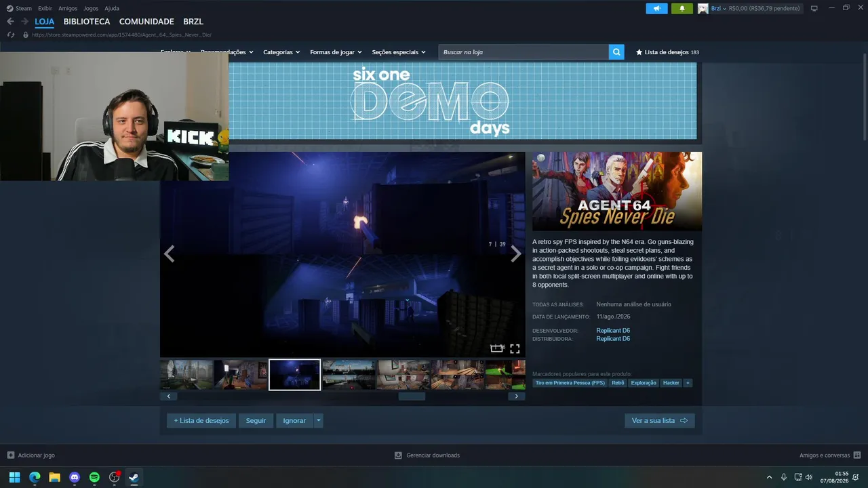Open the Windows Start menu

[14, 477]
